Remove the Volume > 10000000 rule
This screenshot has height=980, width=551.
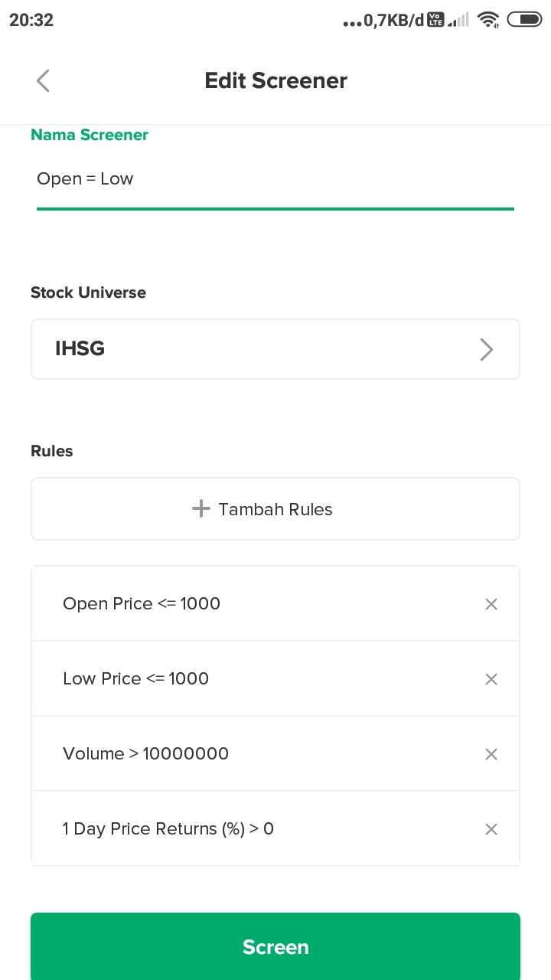click(x=491, y=754)
